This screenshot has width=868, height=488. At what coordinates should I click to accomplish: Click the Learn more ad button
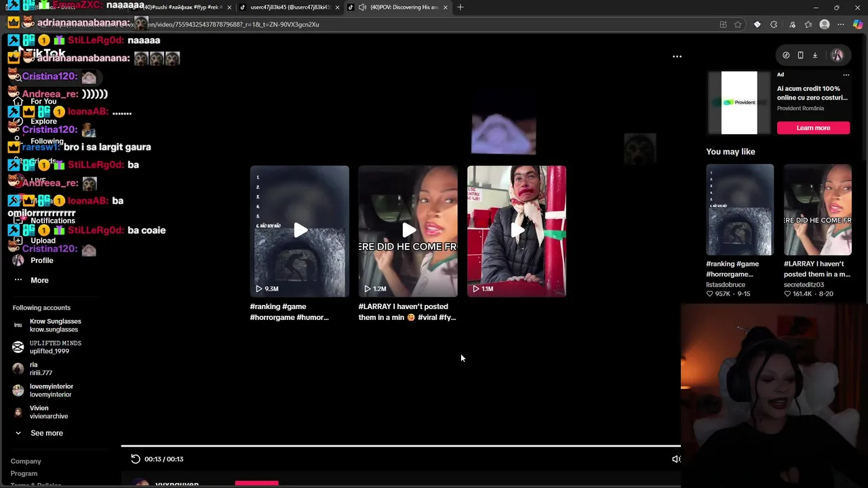813,127
